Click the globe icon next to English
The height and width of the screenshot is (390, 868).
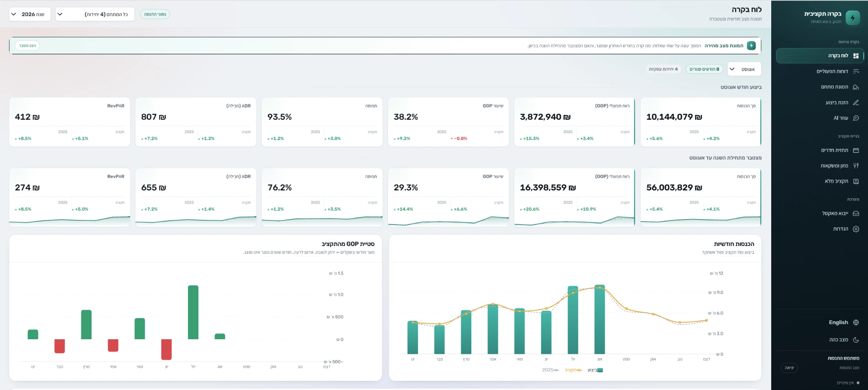point(856,322)
